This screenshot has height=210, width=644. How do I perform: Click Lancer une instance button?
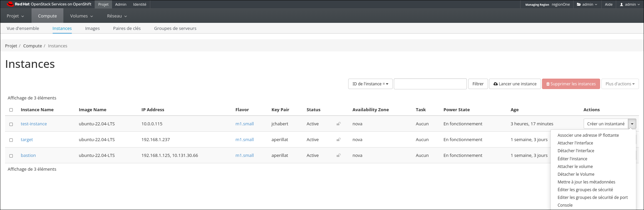[515, 84]
